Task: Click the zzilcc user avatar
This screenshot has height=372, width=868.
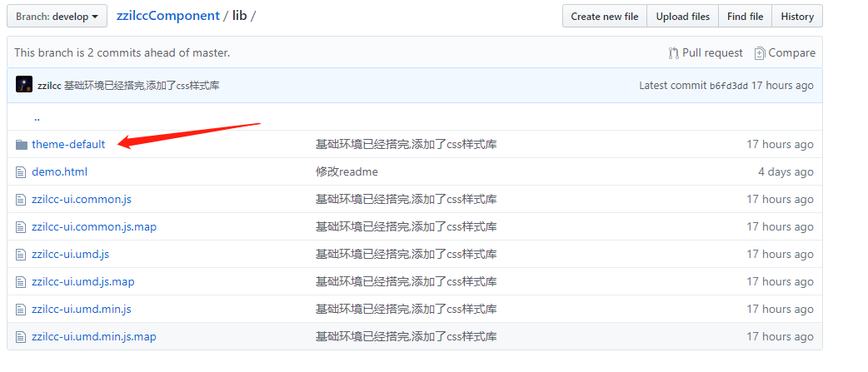Action: click(x=24, y=85)
